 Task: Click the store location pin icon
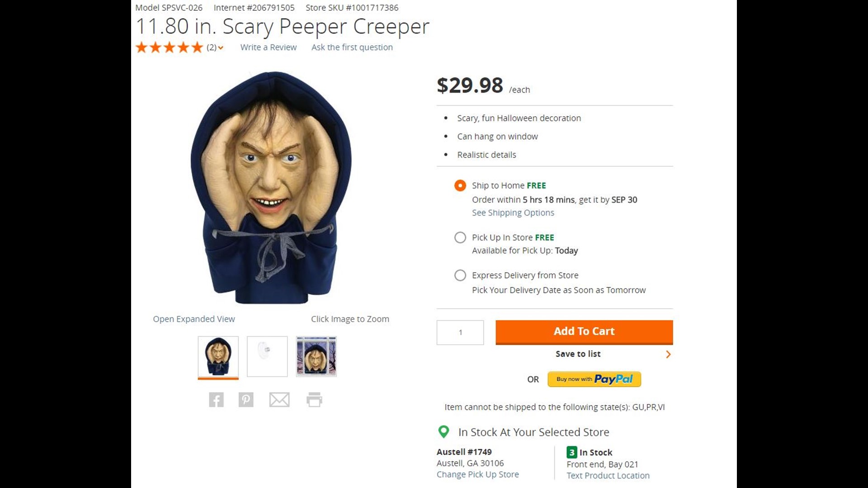click(x=443, y=432)
